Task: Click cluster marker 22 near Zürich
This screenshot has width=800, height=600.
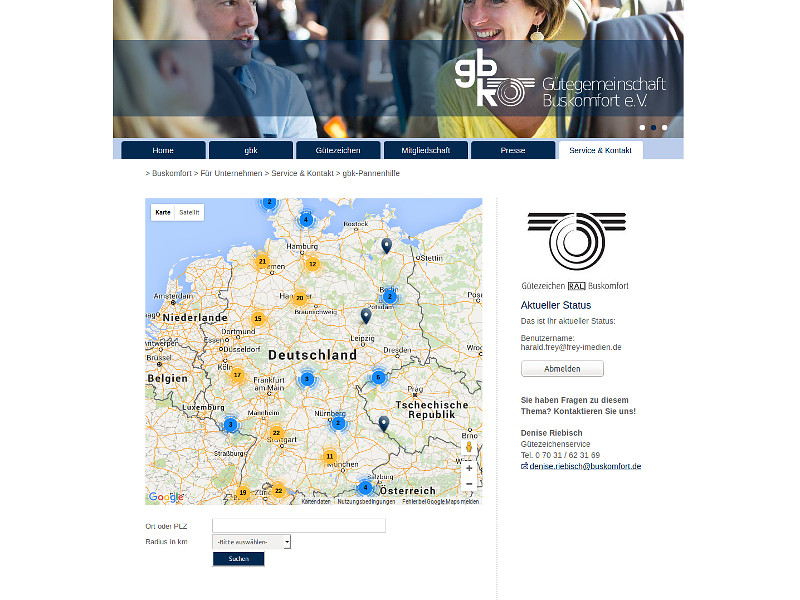Action: [x=279, y=491]
